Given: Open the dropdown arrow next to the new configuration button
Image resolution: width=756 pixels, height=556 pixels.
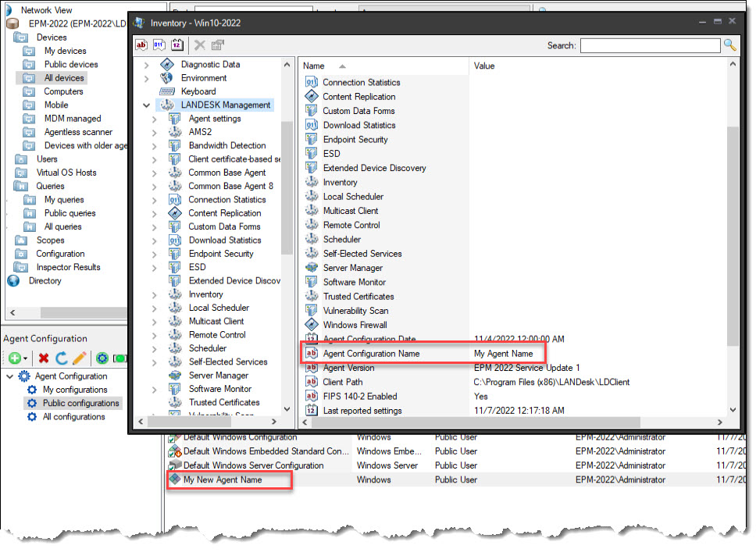Looking at the screenshot, I should point(26,358).
